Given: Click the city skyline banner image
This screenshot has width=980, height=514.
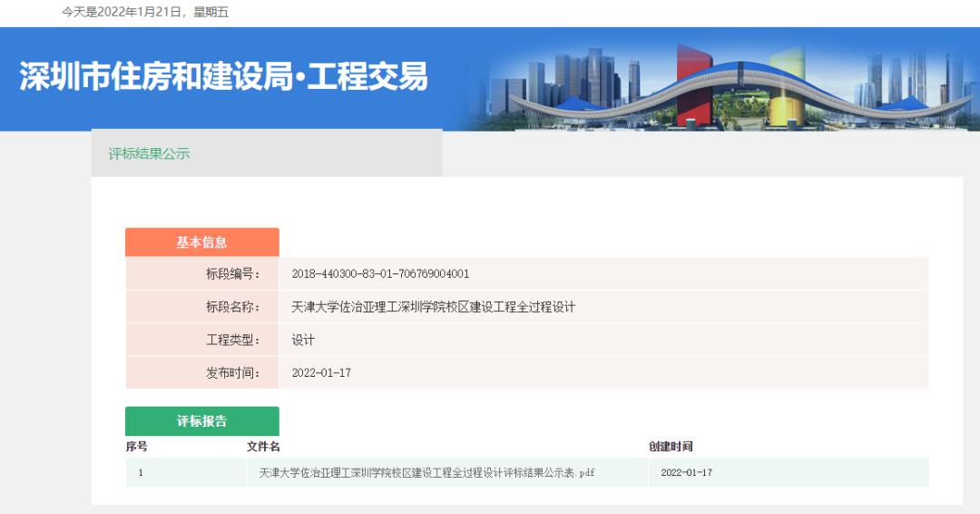Looking at the screenshot, I should (726, 82).
